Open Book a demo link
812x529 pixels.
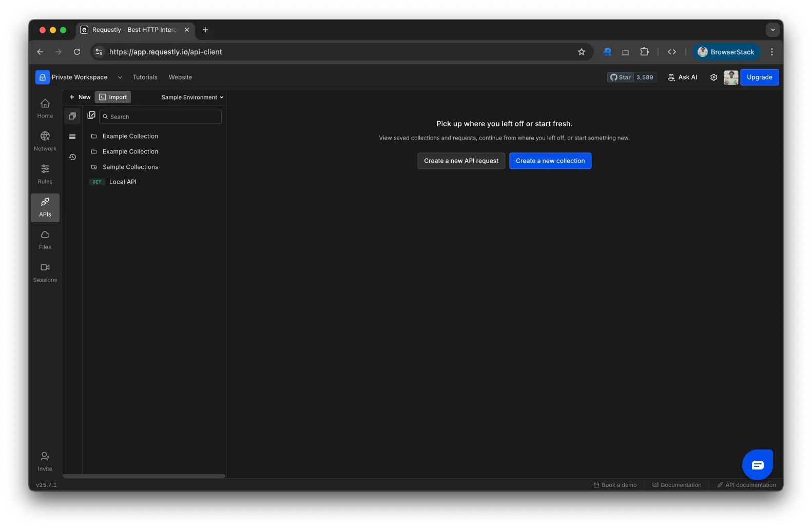pos(615,485)
